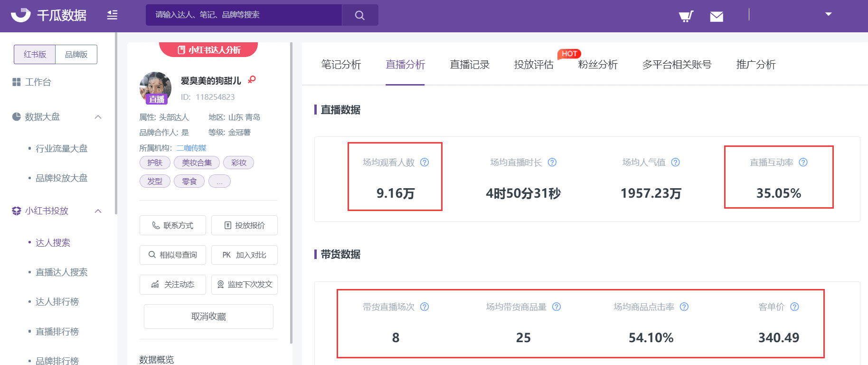Click help icon next to 场均观看人数
Viewport: 868px width, 365px height.
pyautogui.click(x=425, y=163)
